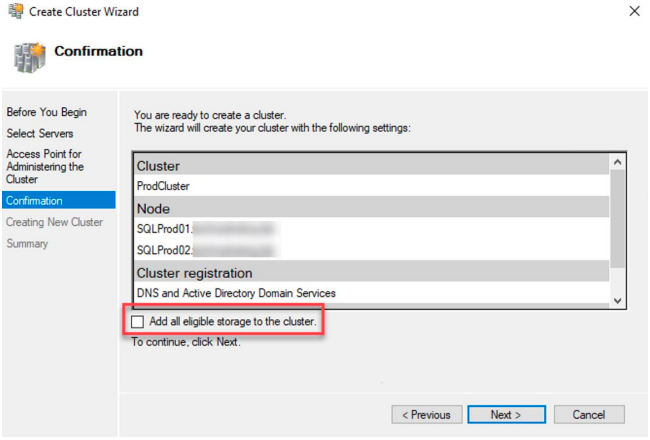Click the settings list scroll up arrow

[617, 162]
